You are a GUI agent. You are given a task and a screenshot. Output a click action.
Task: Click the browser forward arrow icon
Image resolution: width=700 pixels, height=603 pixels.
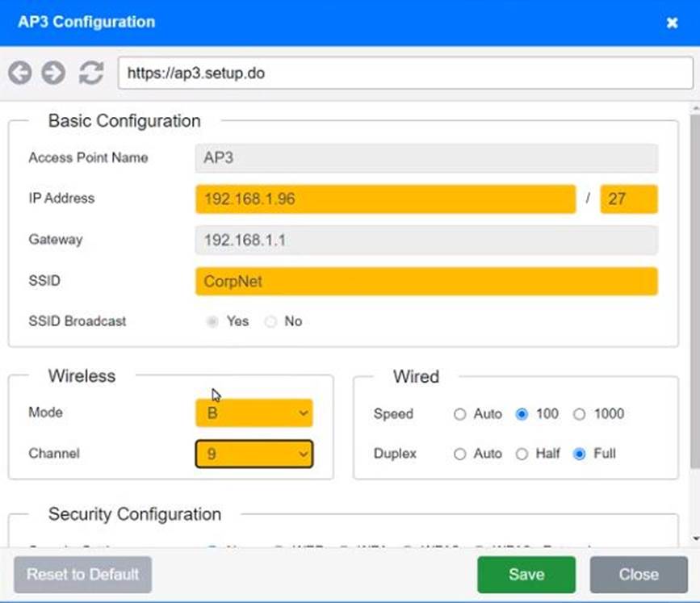pyautogui.click(x=53, y=73)
